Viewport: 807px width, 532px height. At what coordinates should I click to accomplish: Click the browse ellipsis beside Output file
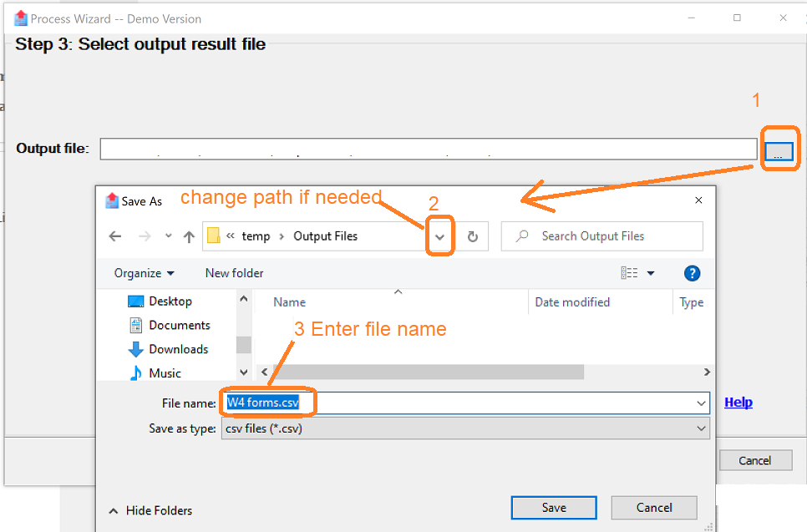(779, 150)
